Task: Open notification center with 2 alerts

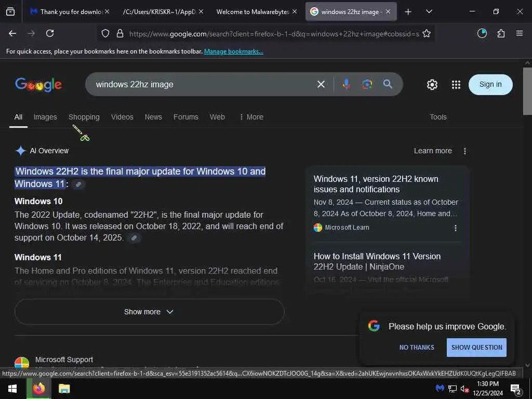Action: [x=515, y=389]
